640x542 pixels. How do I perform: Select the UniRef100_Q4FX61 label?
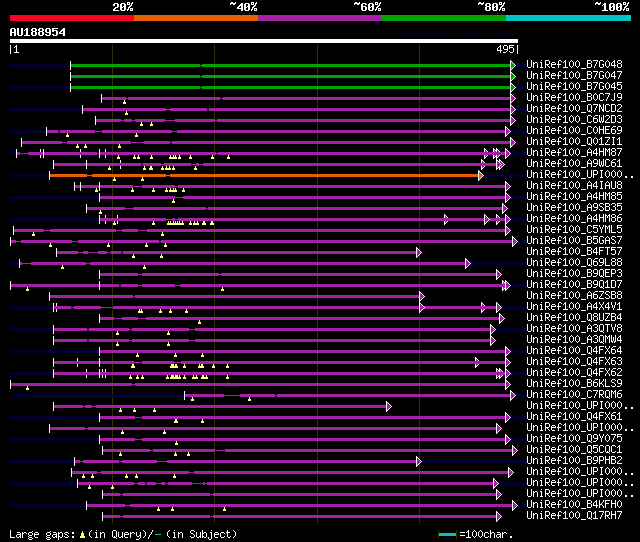(x=574, y=417)
